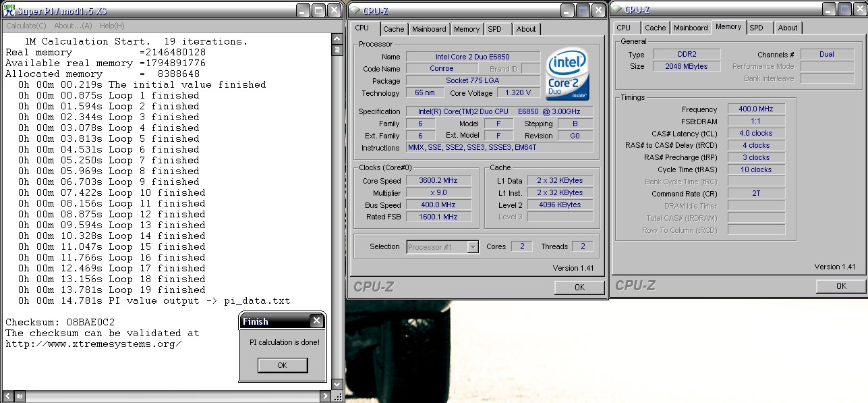This screenshot has height=403, width=868.
Task: Click the Cycle Time (tRAS) value 10 clocks
Action: [756, 170]
